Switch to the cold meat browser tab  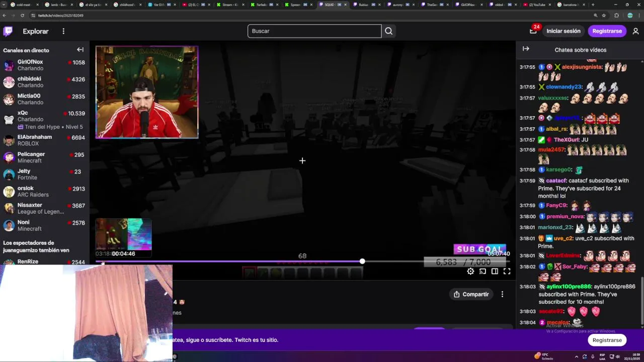tap(24, 5)
